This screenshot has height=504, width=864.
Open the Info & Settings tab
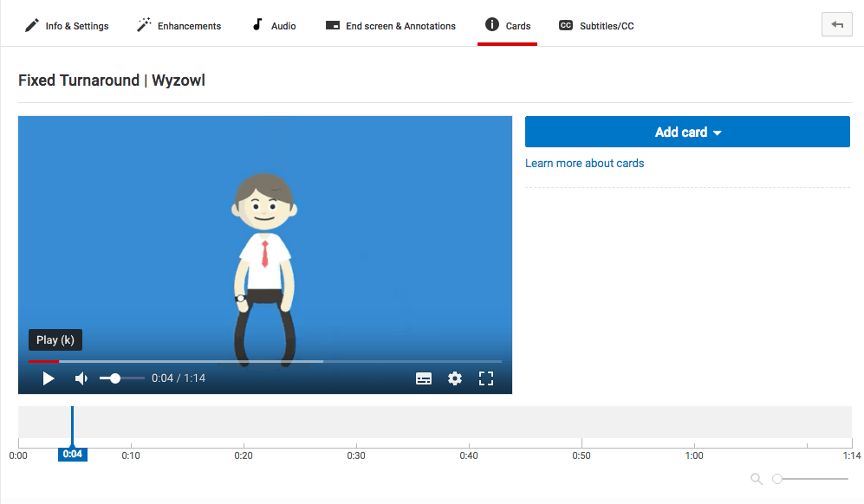point(67,26)
